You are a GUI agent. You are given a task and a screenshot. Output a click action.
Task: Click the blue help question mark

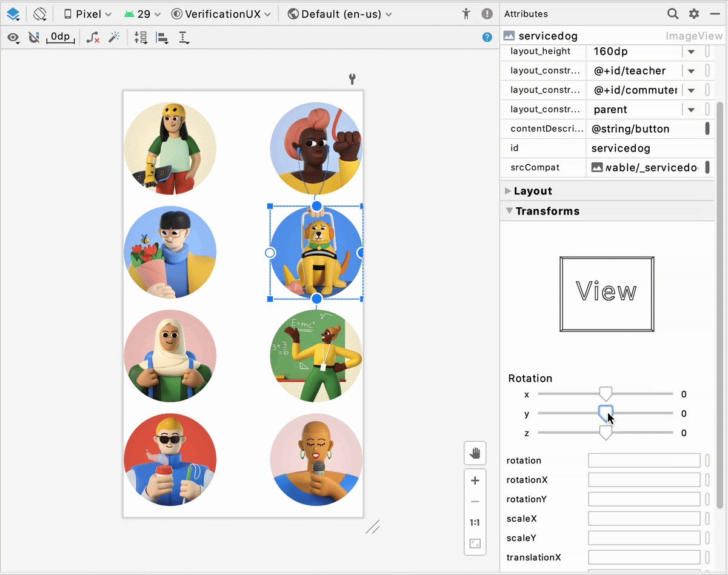pyautogui.click(x=487, y=38)
